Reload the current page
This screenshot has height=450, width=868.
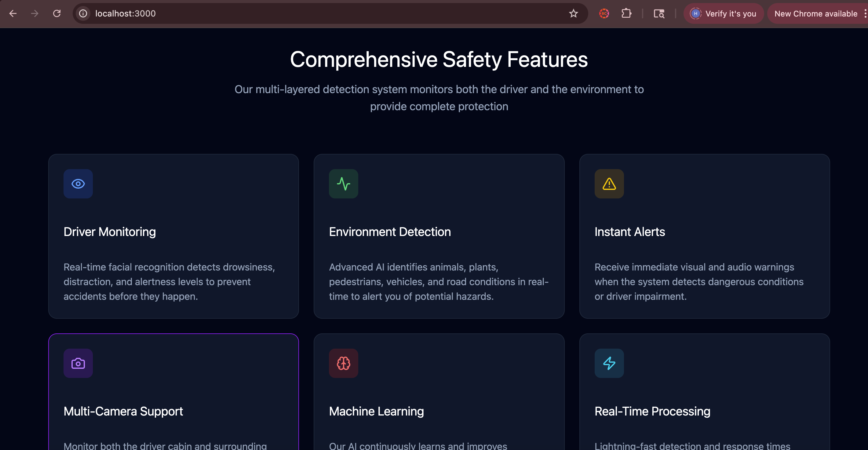(x=57, y=13)
